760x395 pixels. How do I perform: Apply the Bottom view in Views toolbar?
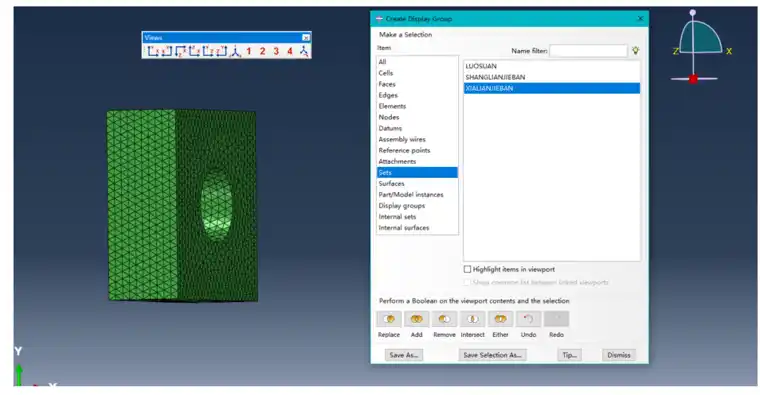point(194,51)
